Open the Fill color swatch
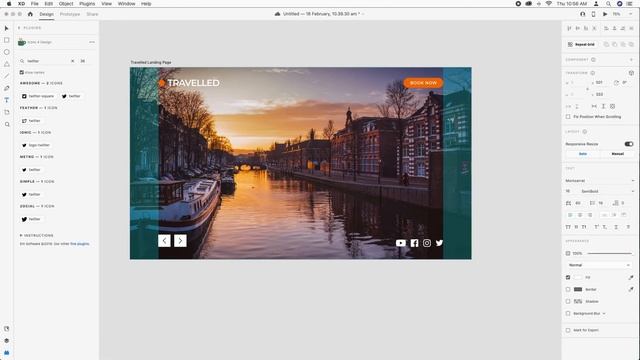 pos(578,278)
